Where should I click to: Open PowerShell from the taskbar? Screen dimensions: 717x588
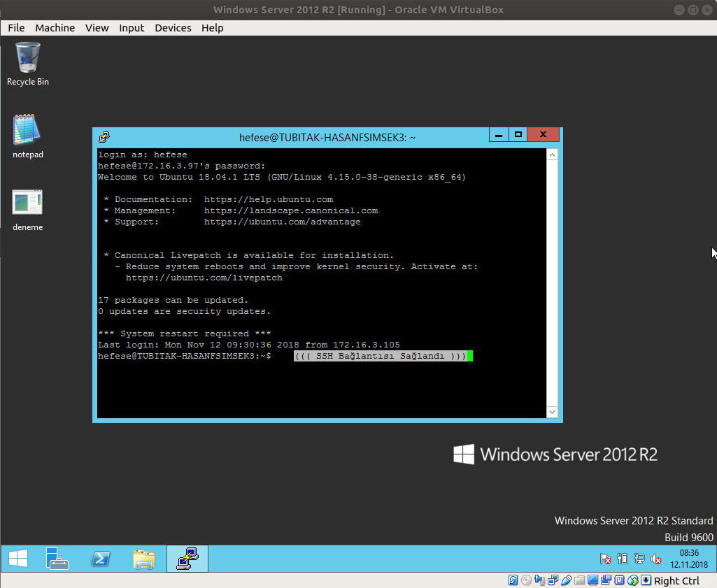tap(101, 559)
